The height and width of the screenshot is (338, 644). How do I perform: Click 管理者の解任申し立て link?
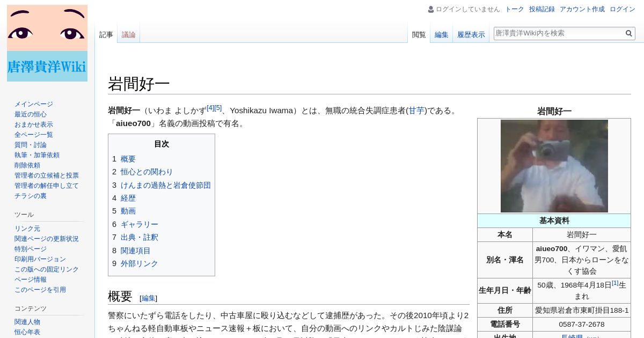coord(47,186)
